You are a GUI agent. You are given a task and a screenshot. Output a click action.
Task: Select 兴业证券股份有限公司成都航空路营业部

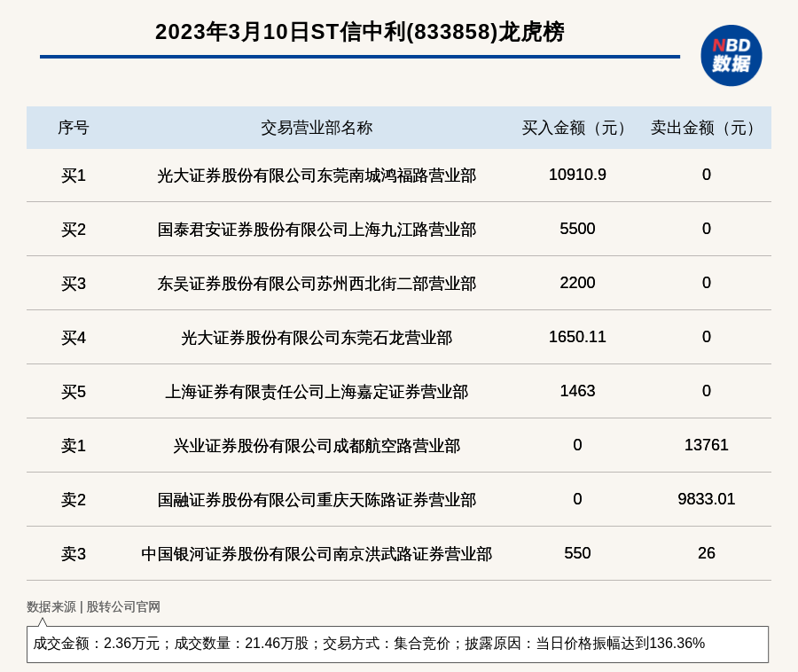(x=317, y=446)
